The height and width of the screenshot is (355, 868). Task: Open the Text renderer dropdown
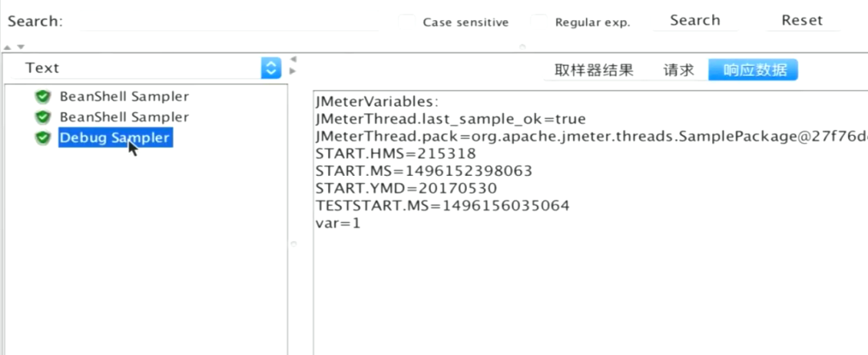pos(272,68)
